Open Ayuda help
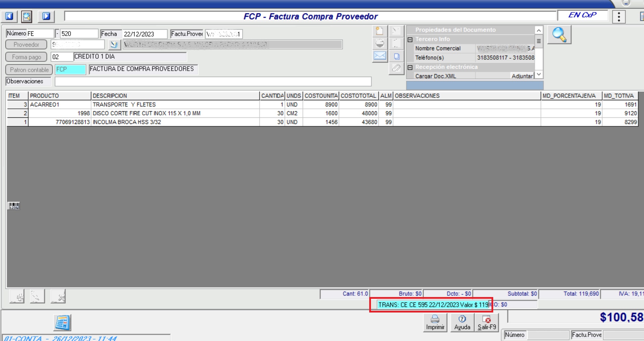644x341 pixels. [462, 323]
